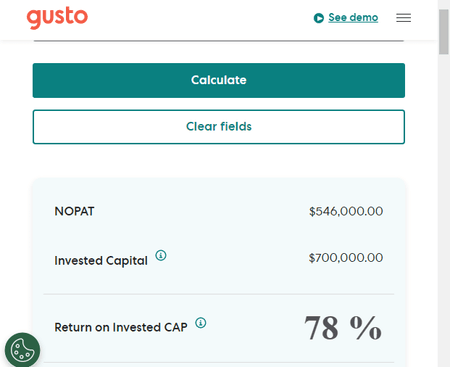This screenshot has width=450, height=367.
Task: Click the info icon next to Invested Capital
Action: 161,255
